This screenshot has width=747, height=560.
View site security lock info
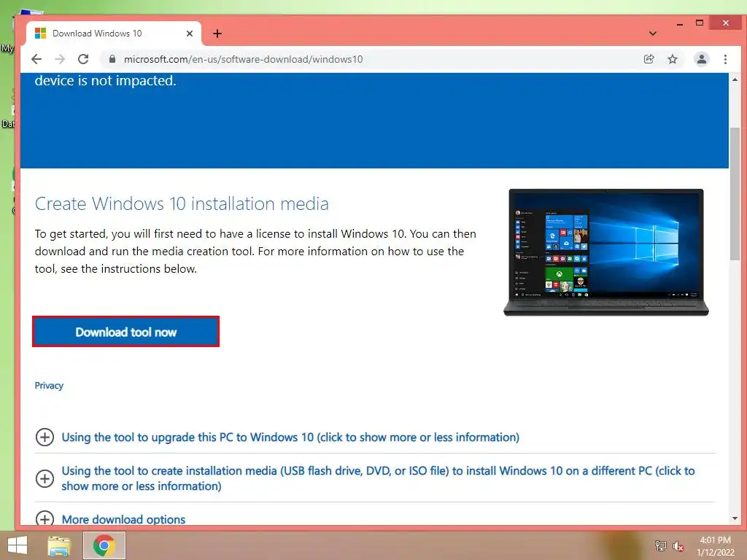coord(112,59)
